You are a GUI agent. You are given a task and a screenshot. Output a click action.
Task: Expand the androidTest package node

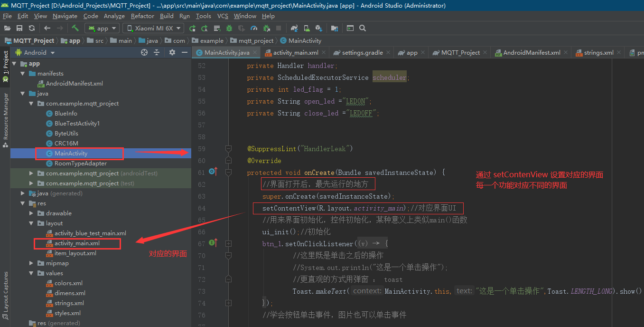pyautogui.click(x=32, y=173)
